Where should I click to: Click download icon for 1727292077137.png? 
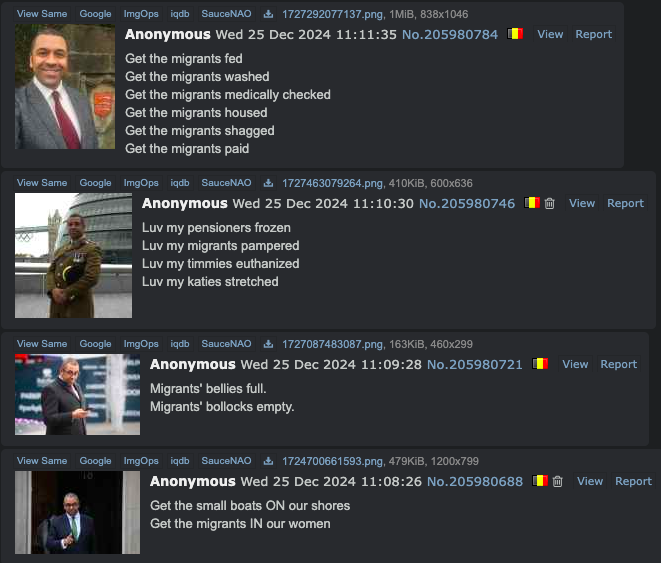[268, 14]
